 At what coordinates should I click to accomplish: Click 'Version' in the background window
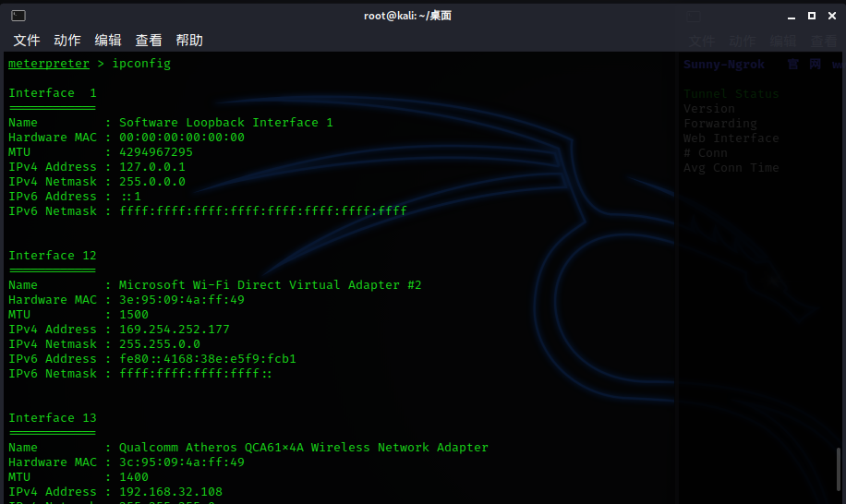tap(709, 109)
